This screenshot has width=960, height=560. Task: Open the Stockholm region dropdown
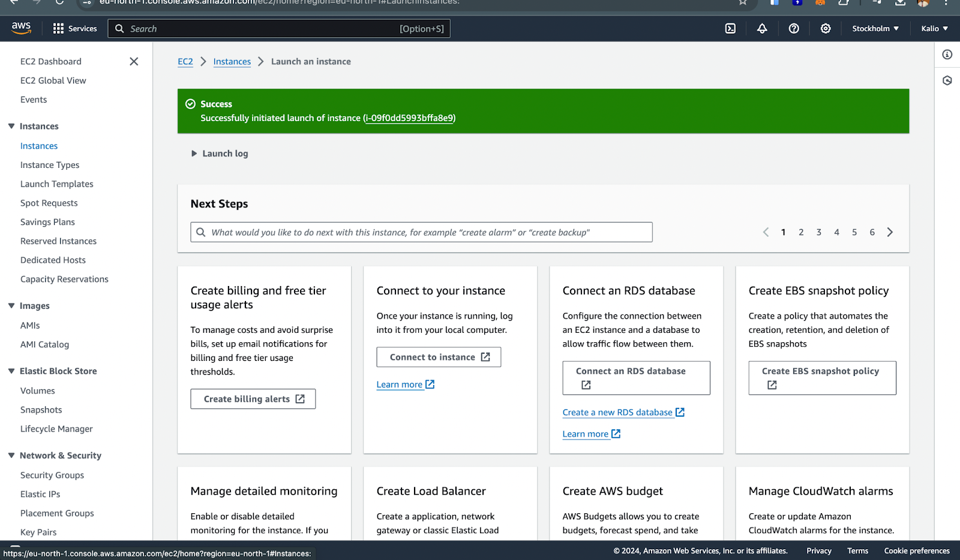[875, 29]
